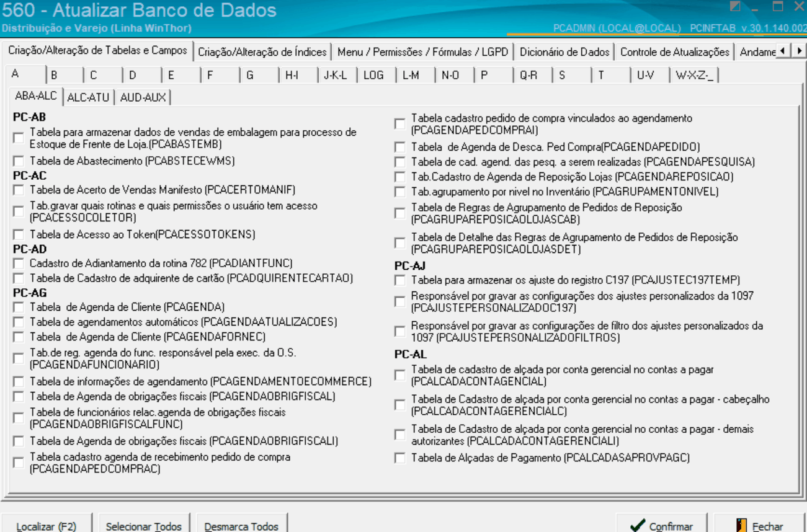807x532 pixels.
Task: Check the PCAGENDAFORNEC checkbox
Action: coord(19,337)
